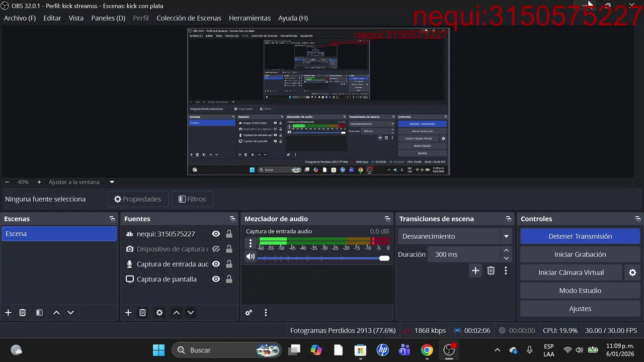Open audio mixer toolbar three-dot menu
Image resolution: width=644 pixels, height=362 pixels.
pos(266,313)
